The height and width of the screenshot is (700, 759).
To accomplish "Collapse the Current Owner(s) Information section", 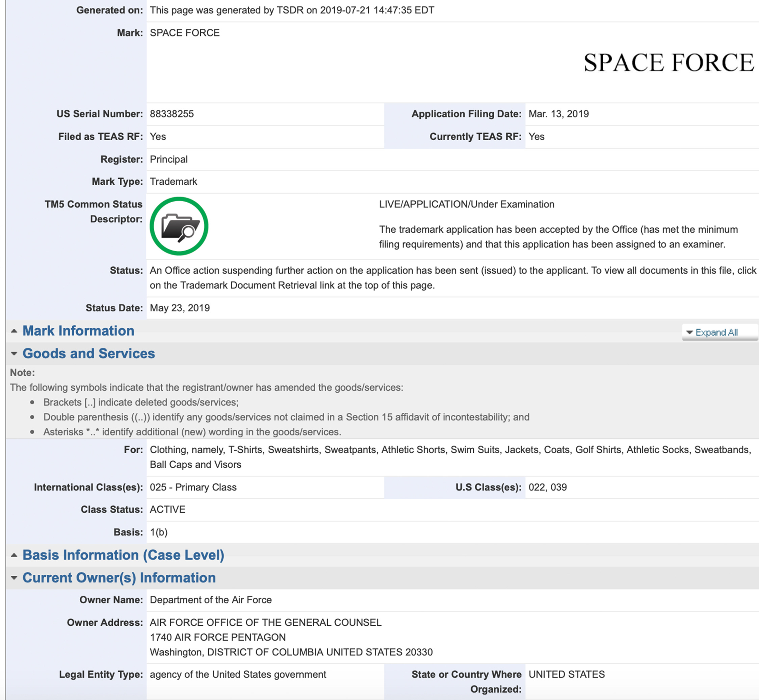I will 119,578.
